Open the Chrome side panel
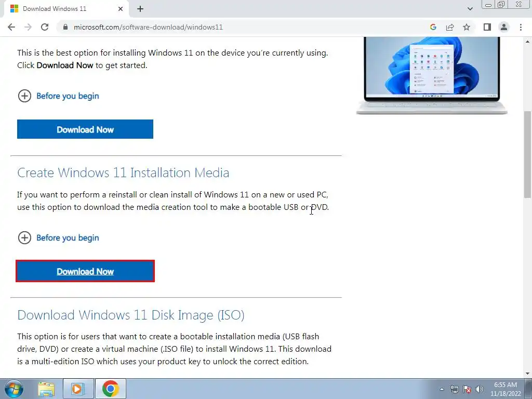The width and height of the screenshot is (532, 399). pyautogui.click(x=487, y=27)
